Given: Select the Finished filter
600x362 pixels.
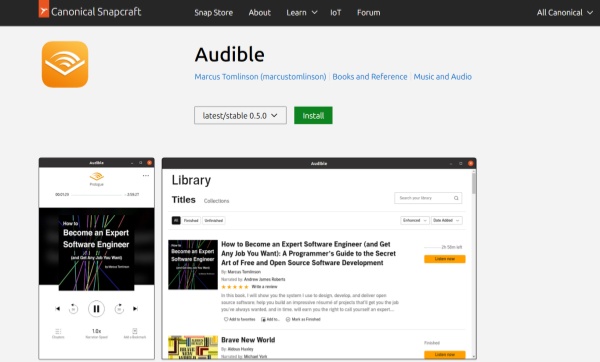Looking at the screenshot, I should pos(191,220).
